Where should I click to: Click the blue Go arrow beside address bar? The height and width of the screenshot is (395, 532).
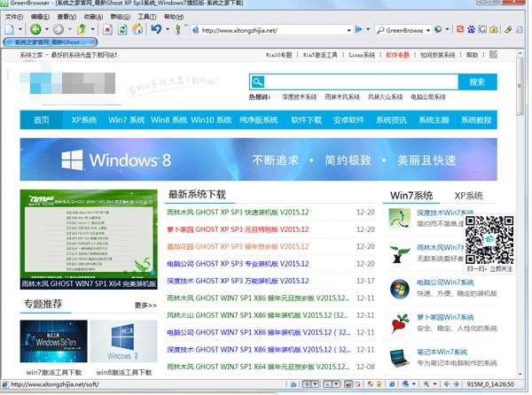pyautogui.click(x=358, y=29)
